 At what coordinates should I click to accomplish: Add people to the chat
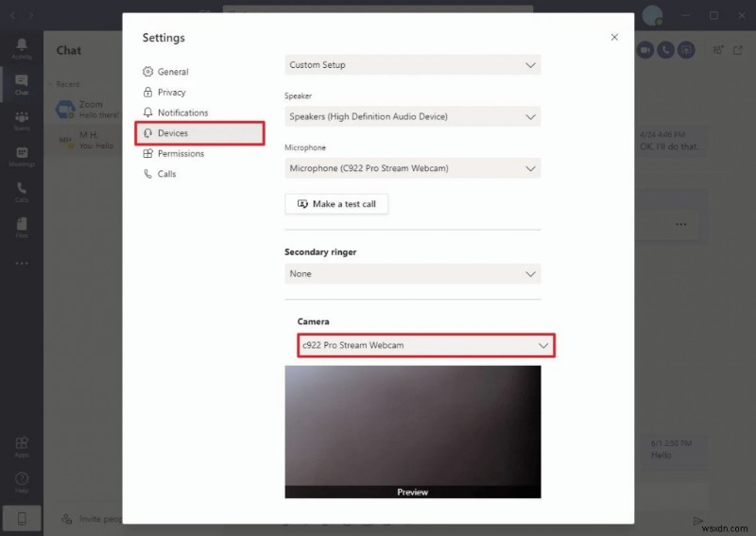tap(718, 50)
